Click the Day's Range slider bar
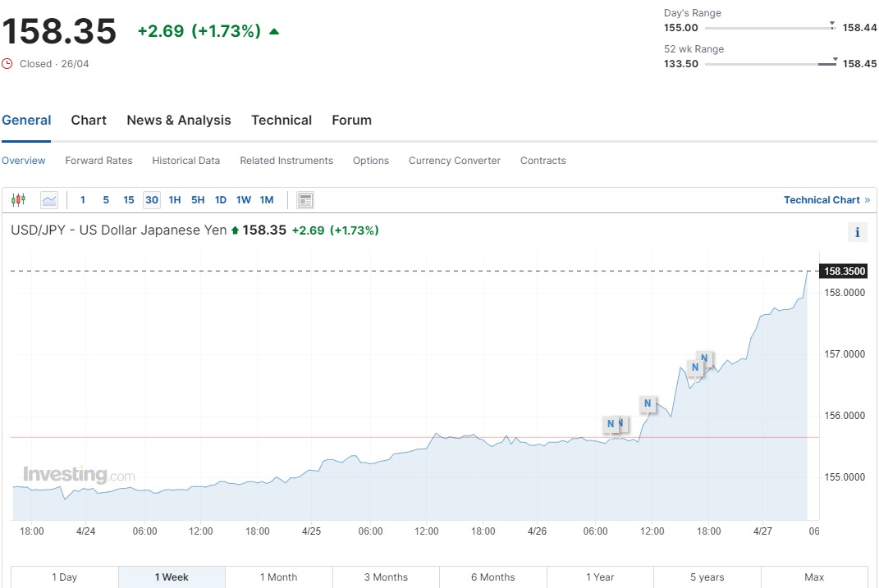879x588 pixels. pyautogui.click(x=769, y=28)
